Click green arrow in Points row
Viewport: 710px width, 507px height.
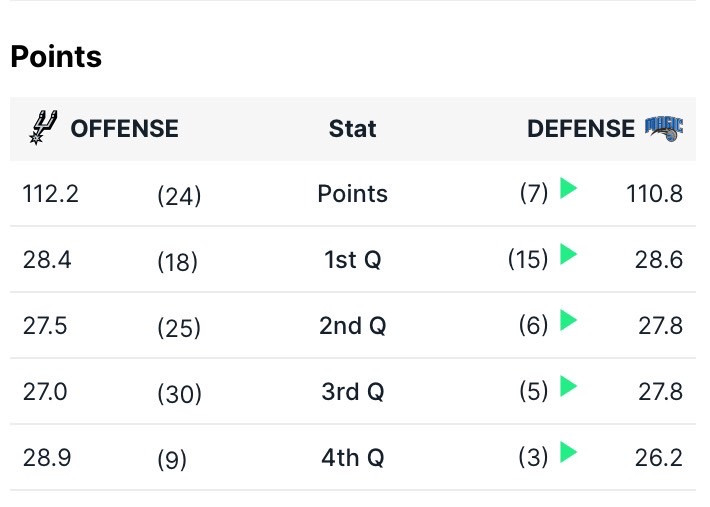[x=568, y=188]
